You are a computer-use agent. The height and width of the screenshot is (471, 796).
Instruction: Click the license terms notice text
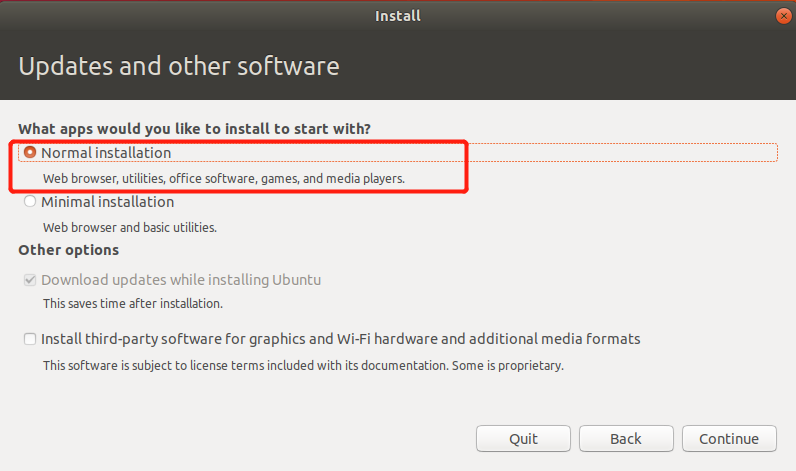(x=303, y=365)
